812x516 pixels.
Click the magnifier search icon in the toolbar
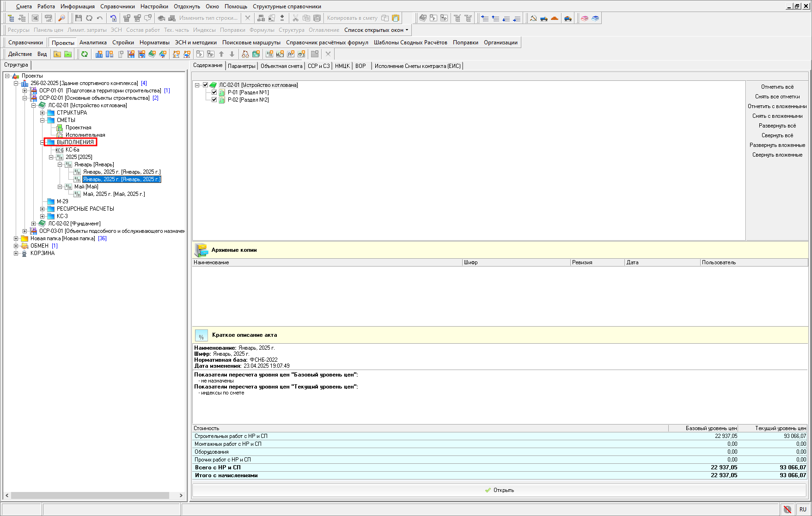coord(61,18)
